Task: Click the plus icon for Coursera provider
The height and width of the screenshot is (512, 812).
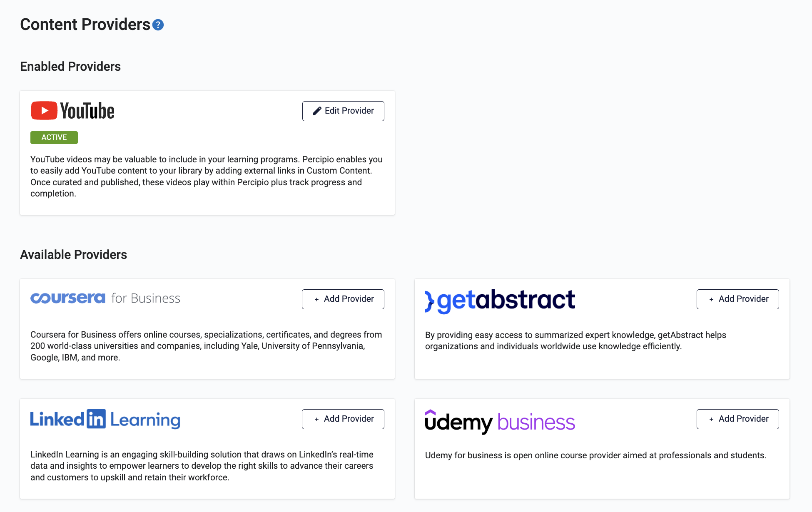Action: click(316, 299)
